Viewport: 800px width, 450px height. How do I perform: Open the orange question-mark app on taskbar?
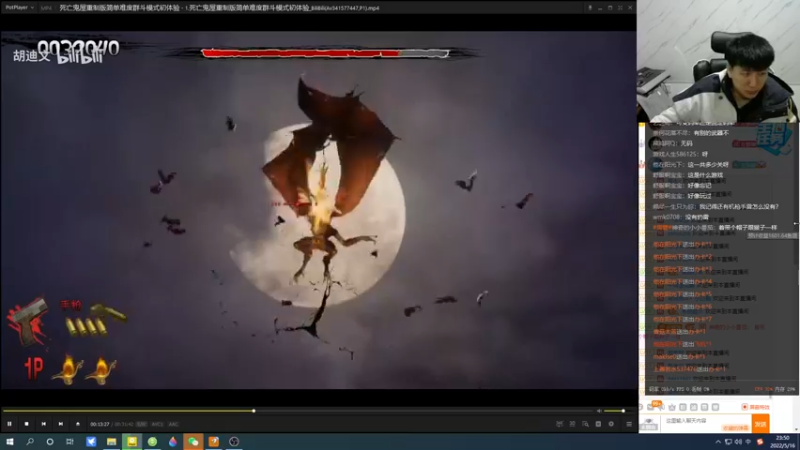click(x=214, y=442)
